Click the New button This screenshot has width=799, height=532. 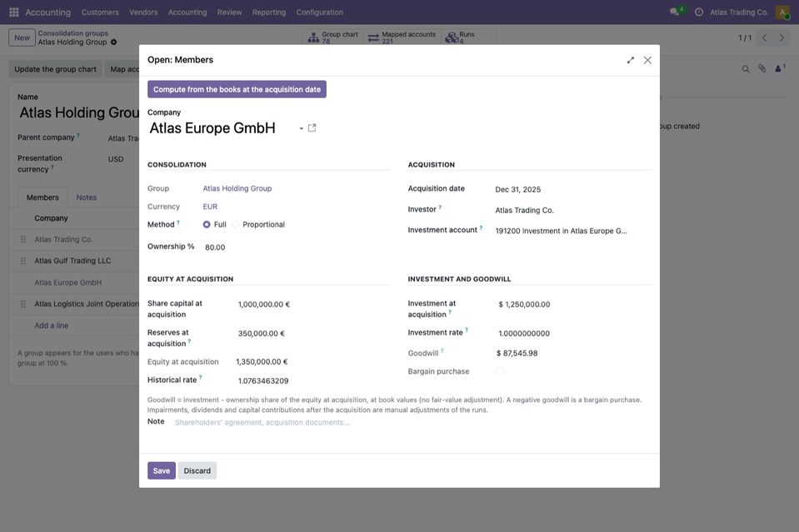click(22, 37)
